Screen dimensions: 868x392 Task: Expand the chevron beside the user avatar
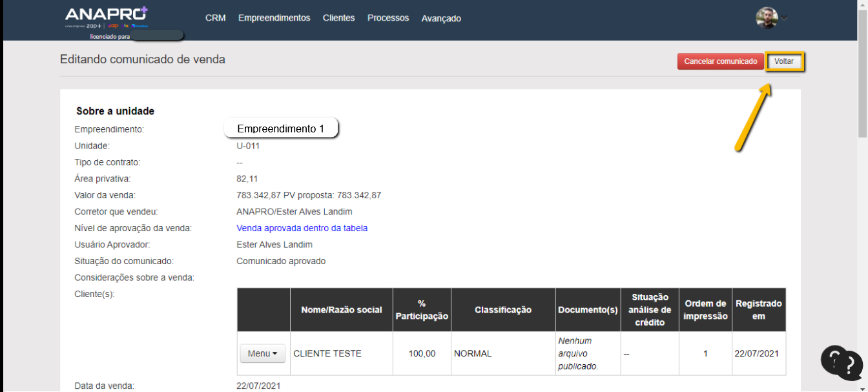[x=784, y=19]
